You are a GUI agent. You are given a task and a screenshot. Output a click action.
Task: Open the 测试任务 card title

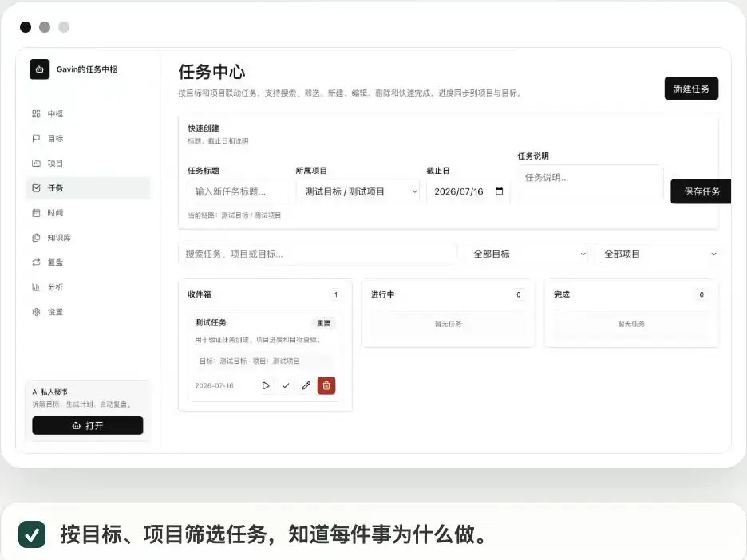211,323
